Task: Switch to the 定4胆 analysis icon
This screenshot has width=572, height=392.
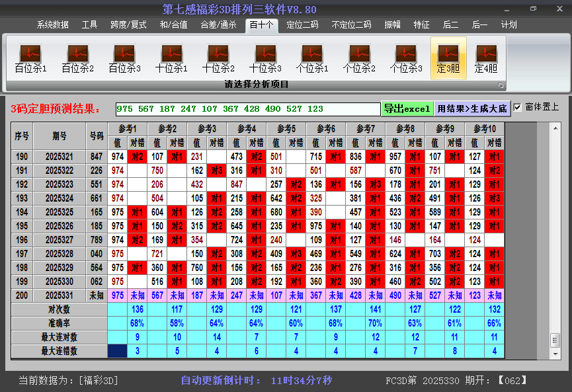Action: pos(487,53)
